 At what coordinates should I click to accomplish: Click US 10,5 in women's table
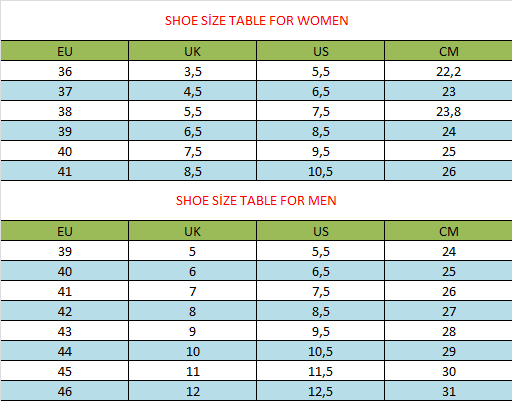pyautogui.click(x=320, y=171)
